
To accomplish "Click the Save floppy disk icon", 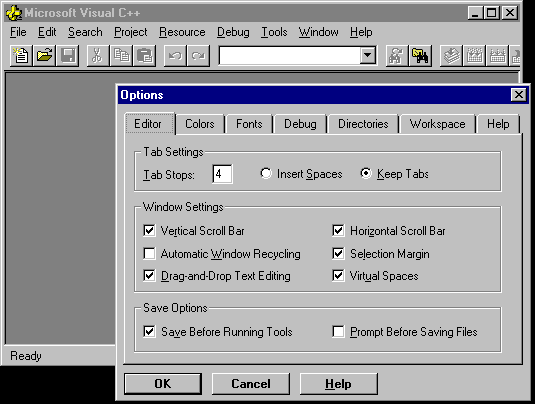I will point(68,56).
